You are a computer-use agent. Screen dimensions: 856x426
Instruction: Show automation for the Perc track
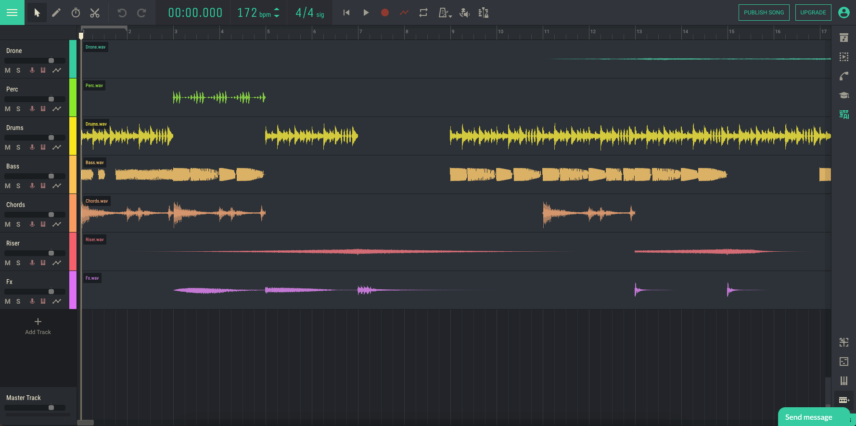(57, 109)
